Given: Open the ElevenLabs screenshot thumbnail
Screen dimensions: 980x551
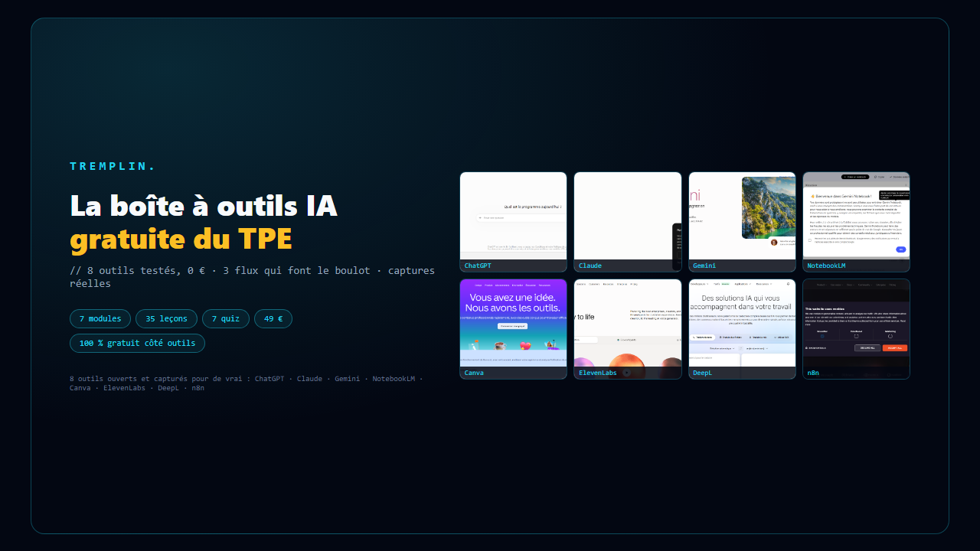Looking at the screenshot, I should (628, 329).
